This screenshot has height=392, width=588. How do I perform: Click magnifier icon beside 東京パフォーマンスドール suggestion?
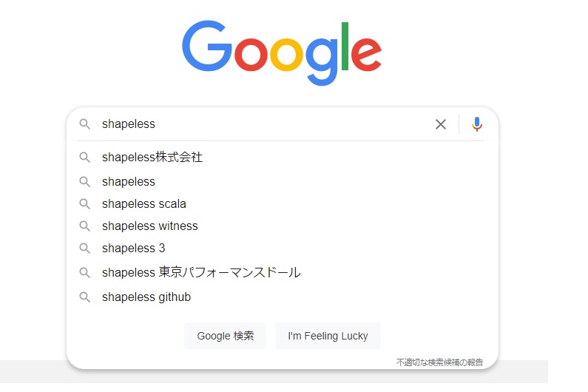click(x=85, y=273)
